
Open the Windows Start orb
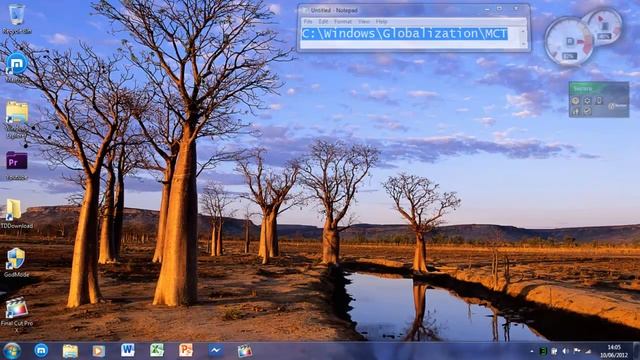(x=11, y=351)
